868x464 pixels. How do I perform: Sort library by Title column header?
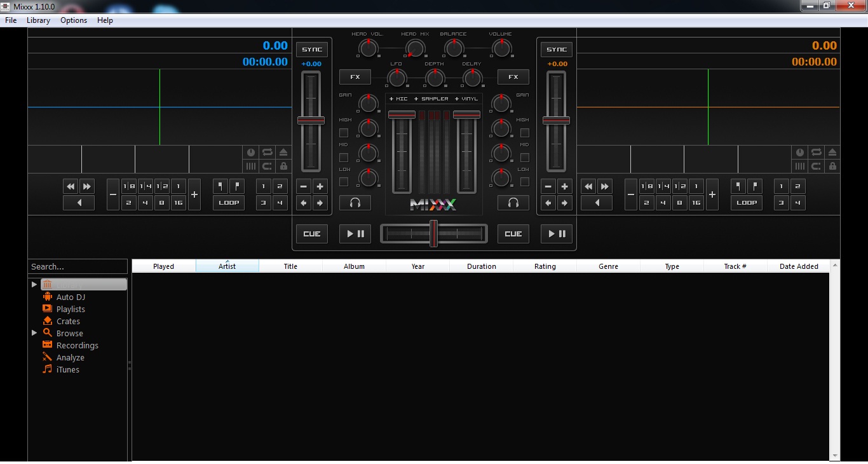(290, 266)
